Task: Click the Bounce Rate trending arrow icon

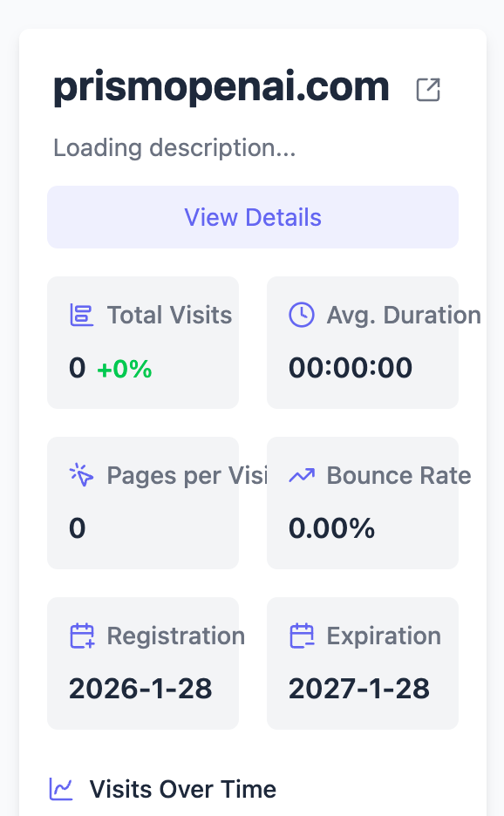Action: pyautogui.click(x=302, y=475)
